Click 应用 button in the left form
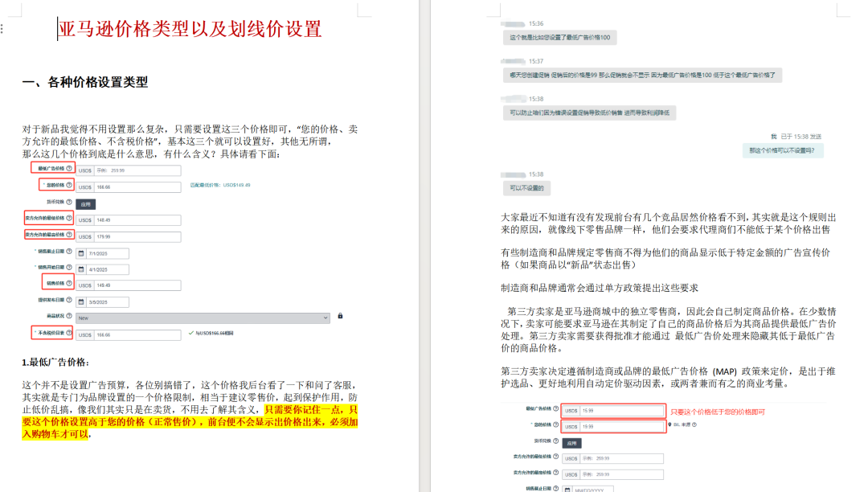The width and height of the screenshot is (868, 492). pos(86,204)
